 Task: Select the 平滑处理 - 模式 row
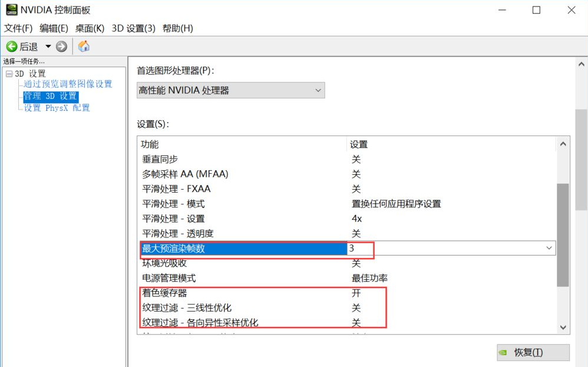click(x=346, y=204)
